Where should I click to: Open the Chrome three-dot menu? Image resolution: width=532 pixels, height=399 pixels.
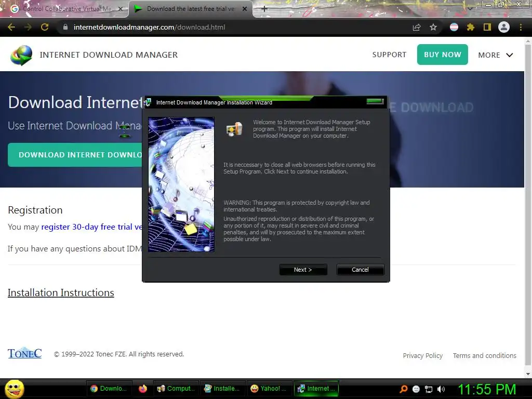click(x=521, y=27)
